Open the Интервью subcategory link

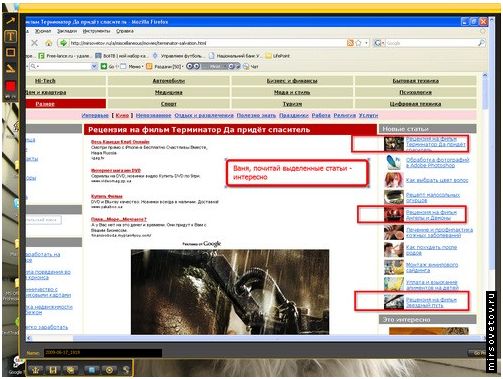[95, 115]
